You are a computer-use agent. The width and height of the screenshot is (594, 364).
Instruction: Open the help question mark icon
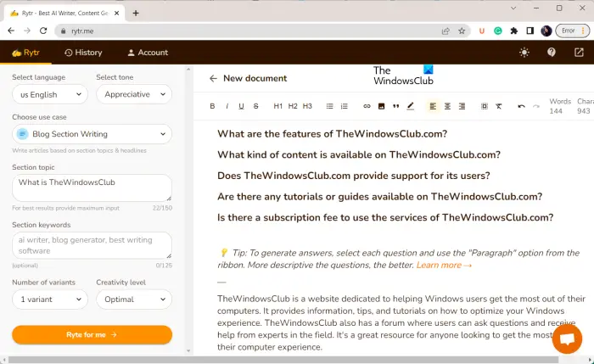click(x=552, y=53)
